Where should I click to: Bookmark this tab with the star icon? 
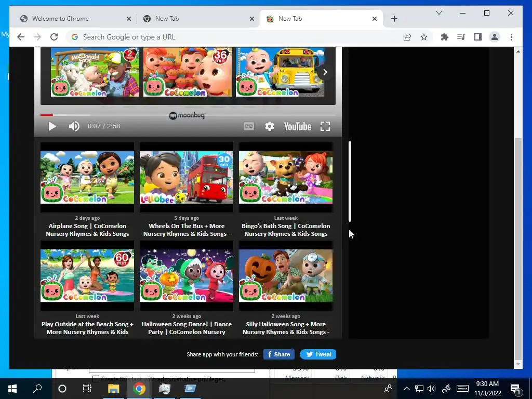424,37
